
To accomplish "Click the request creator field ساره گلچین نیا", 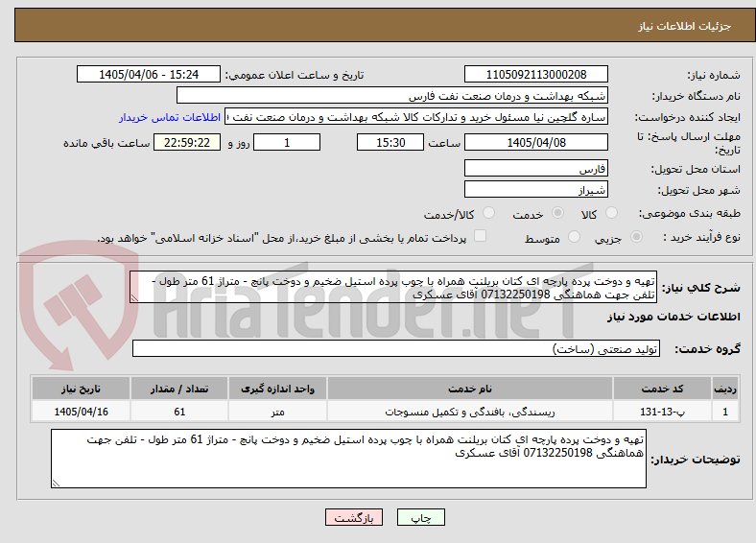I will [x=416, y=117].
